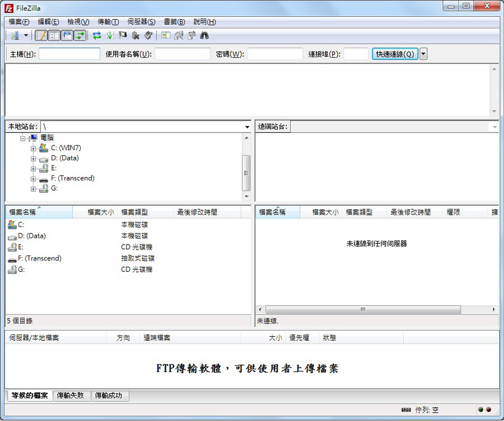This screenshot has height=421, width=504.
Task: Click the reconnect to last server icon
Action: (x=148, y=36)
